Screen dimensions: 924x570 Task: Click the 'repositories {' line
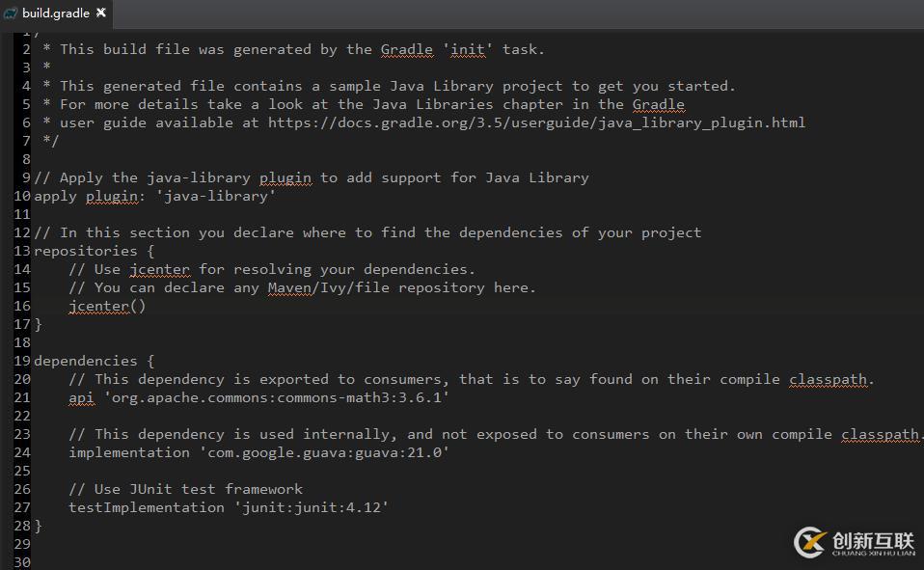click(x=95, y=251)
